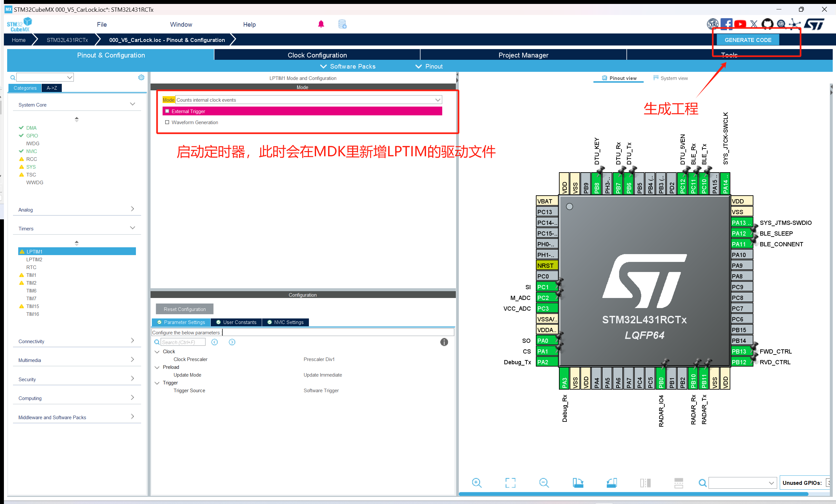Rotate the chip counter-clockwise
Image resolution: width=836 pixels, height=504 pixels.
click(x=611, y=483)
